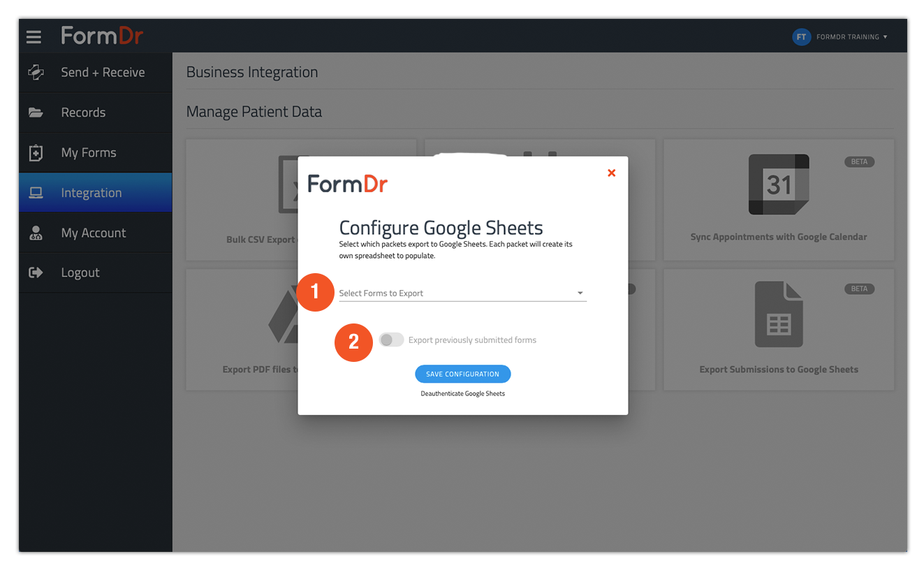Click the FormDr logo in header
Image resolution: width=924 pixels, height=568 pixels.
pyautogui.click(x=102, y=35)
